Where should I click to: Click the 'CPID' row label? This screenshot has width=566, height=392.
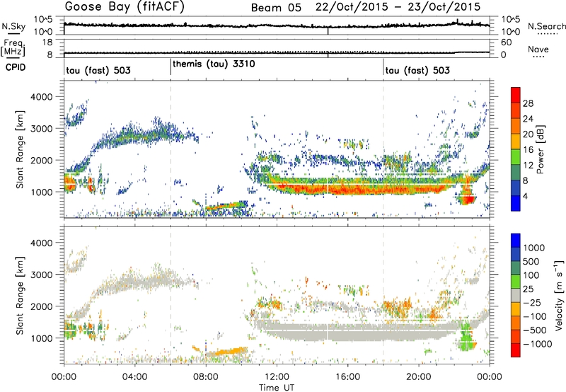point(16,67)
